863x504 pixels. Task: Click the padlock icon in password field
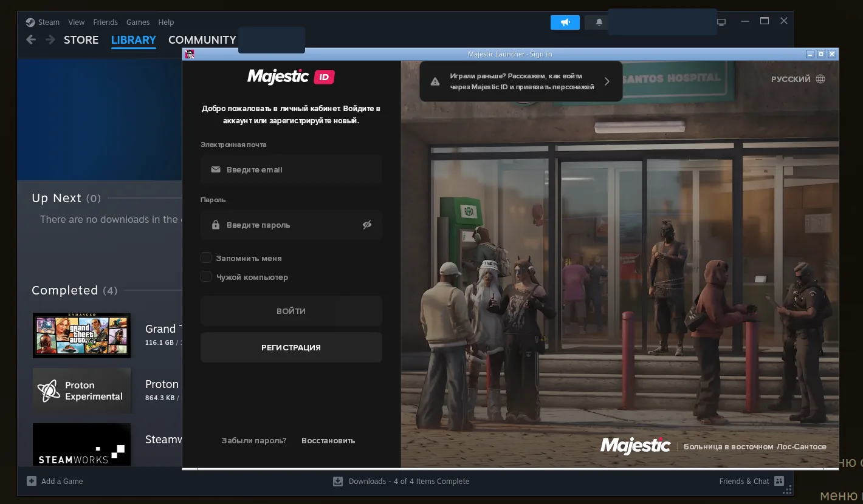[216, 225]
